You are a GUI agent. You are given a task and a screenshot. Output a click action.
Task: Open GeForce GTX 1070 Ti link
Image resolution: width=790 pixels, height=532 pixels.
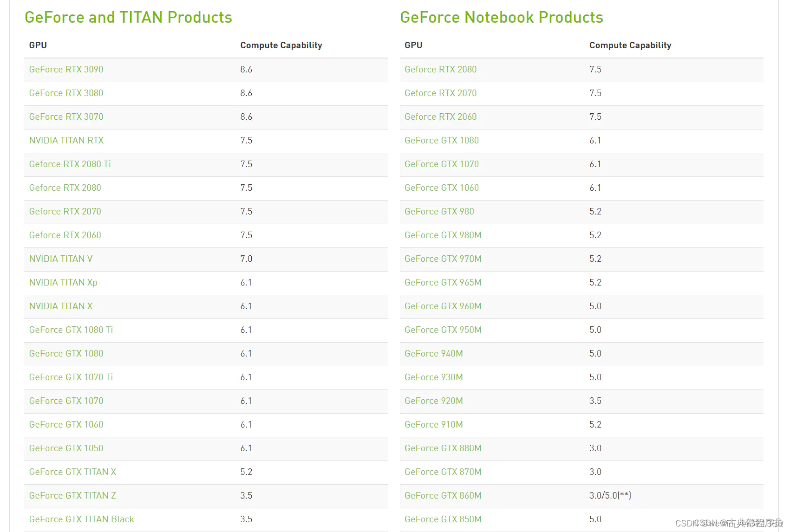(71, 377)
